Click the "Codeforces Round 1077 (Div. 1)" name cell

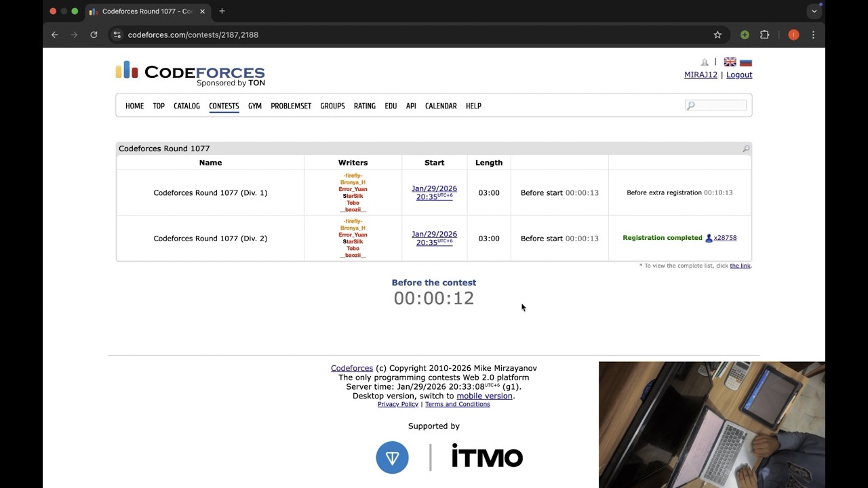point(210,192)
